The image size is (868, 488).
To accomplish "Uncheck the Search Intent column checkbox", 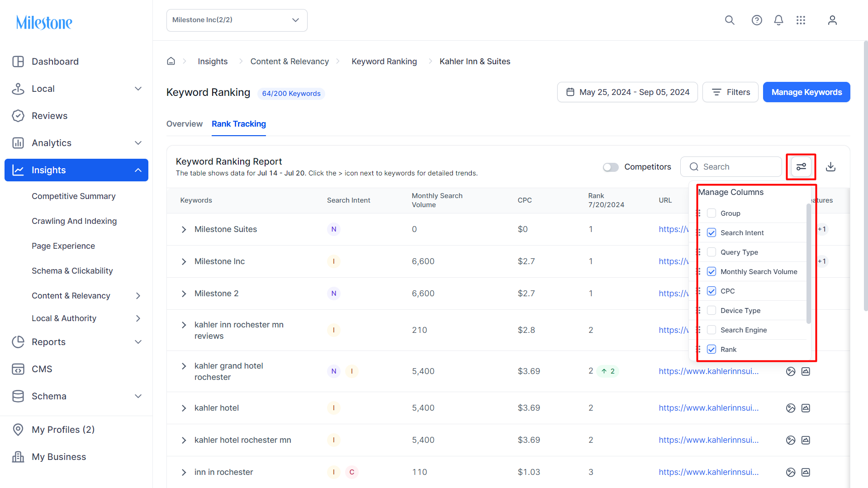I will coord(711,232).
